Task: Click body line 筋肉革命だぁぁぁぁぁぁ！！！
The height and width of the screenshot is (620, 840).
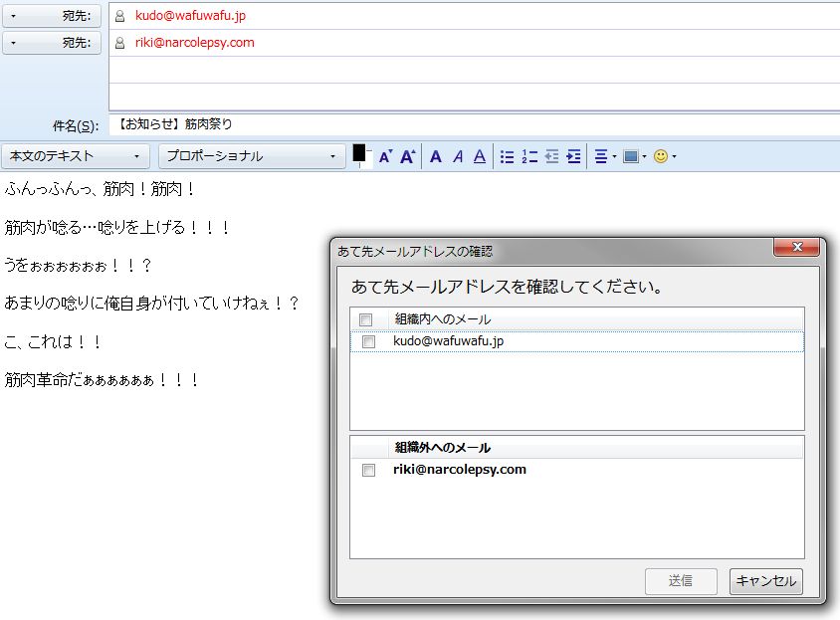Action: pyautogui.click(x=102, y=380)
